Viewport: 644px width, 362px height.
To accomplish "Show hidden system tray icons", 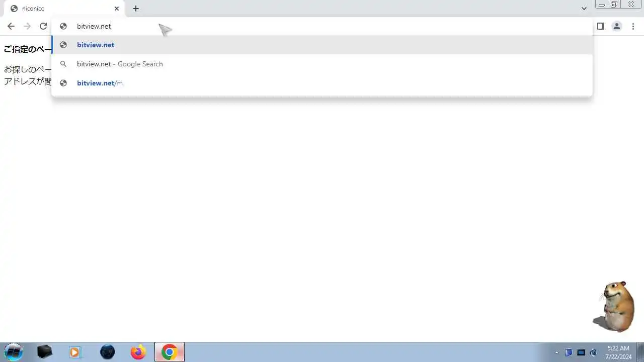I will (556, 352).
